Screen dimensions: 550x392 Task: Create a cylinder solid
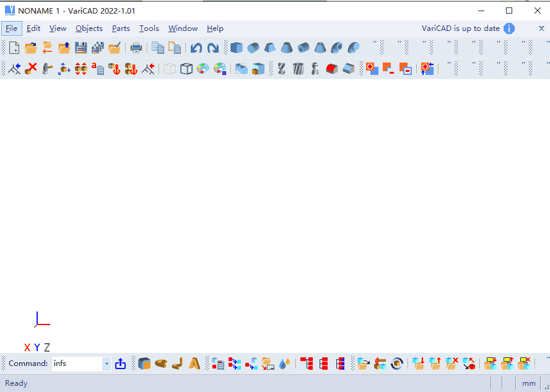point(253,48)
